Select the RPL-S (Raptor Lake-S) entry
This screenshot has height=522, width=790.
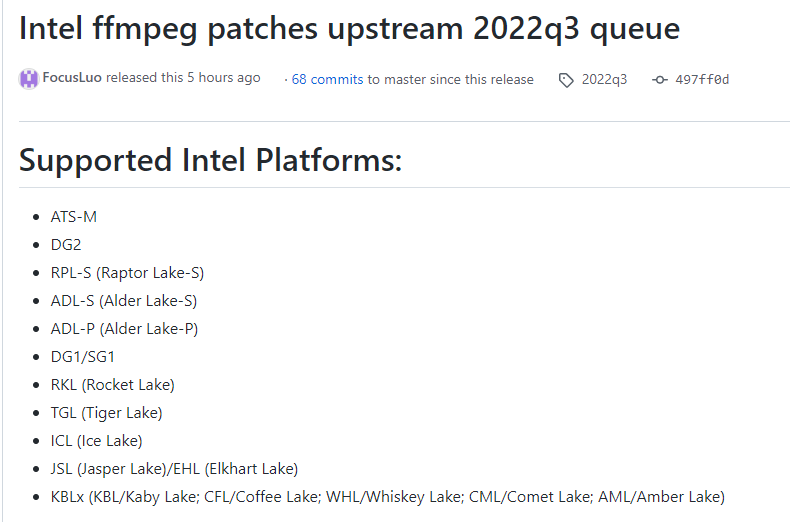tap(127, 273)
